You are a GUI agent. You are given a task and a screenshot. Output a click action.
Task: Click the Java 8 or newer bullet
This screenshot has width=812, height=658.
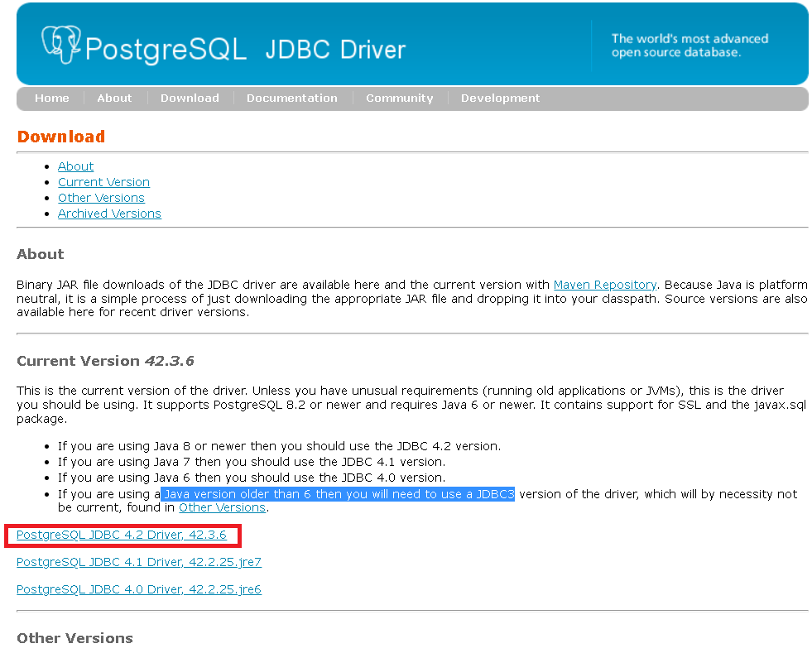280,446
